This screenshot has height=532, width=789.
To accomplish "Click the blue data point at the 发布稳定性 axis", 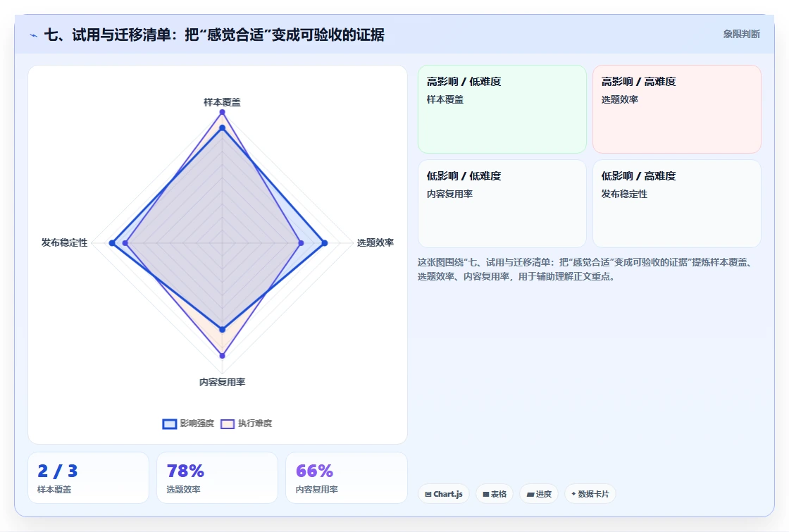I will coord(112,243).
